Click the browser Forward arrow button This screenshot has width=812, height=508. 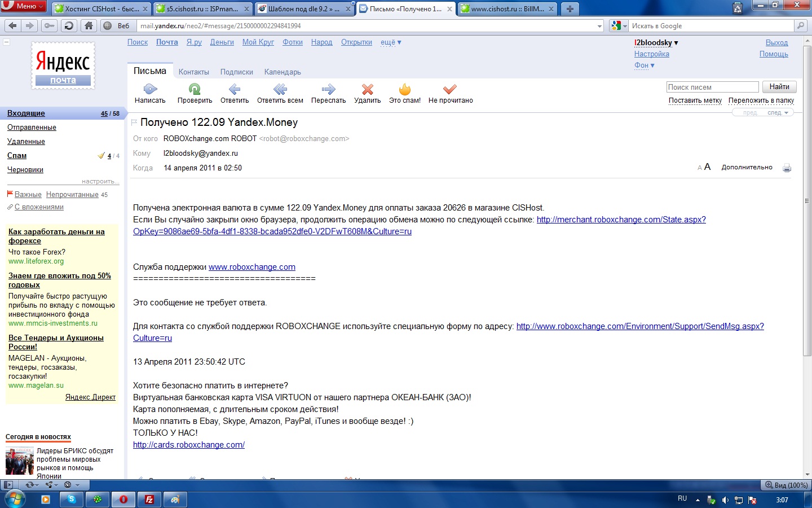(30, 25)
